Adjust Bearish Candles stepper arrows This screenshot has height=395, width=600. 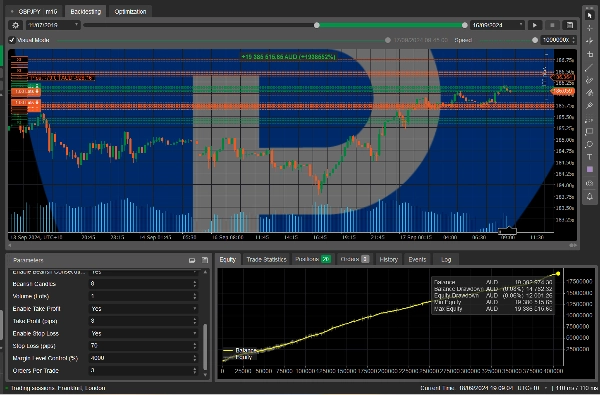click(195, 284)
